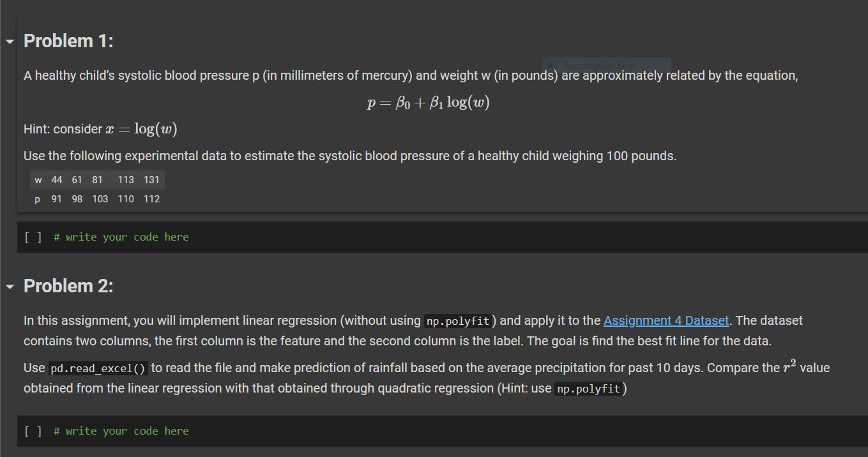The height and width of the screenshot is (457, 868).
Task: Click the pd.read_excel() inline code
Action: click(98, 368)
